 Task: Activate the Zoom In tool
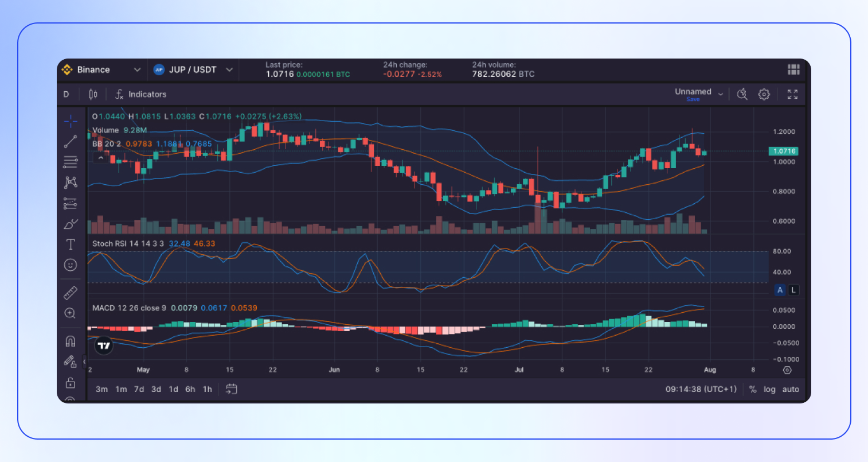(x=71, y=313)
